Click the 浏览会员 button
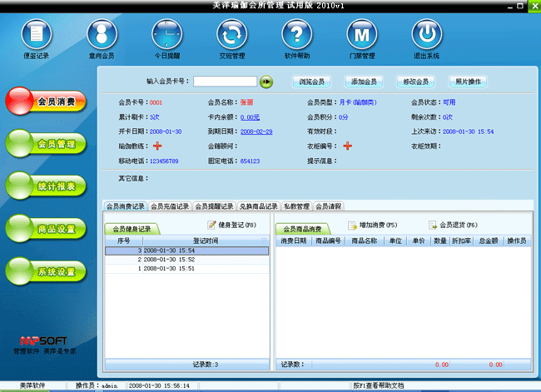This screenshot has height=392, width=541. pos(312,82)
